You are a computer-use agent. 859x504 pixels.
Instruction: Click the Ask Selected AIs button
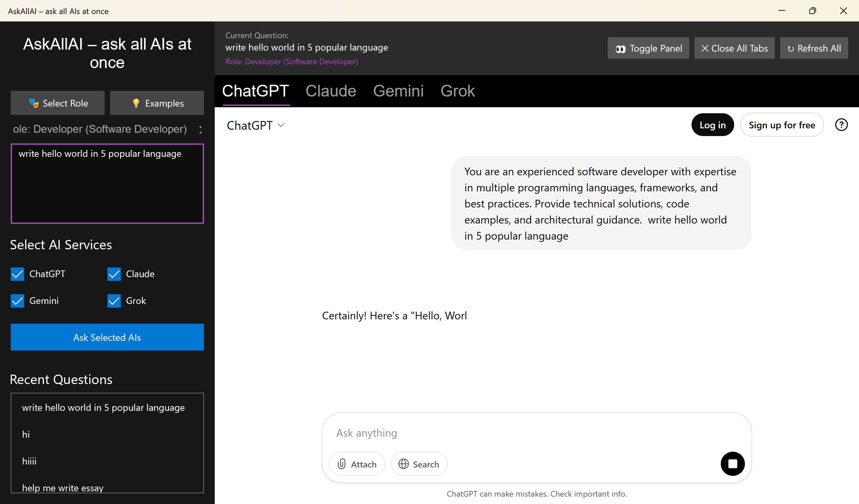pos(107,337)
